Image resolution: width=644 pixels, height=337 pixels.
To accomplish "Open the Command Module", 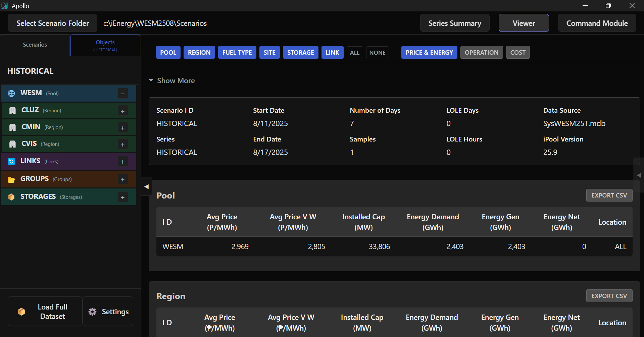I will tap(597, 23).
